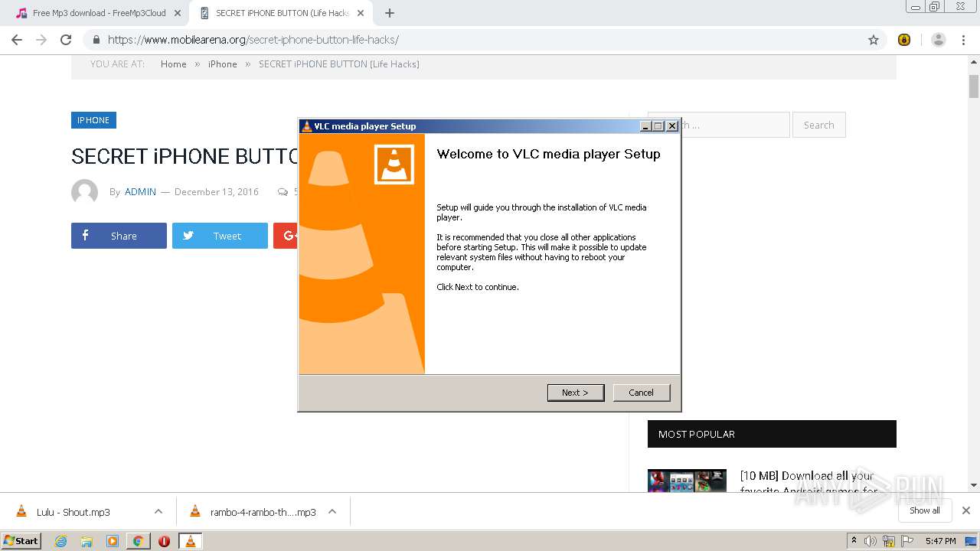Open iPhone breadcrumb link
Screen dimensions: 980x551
click(x=223, y=64)
